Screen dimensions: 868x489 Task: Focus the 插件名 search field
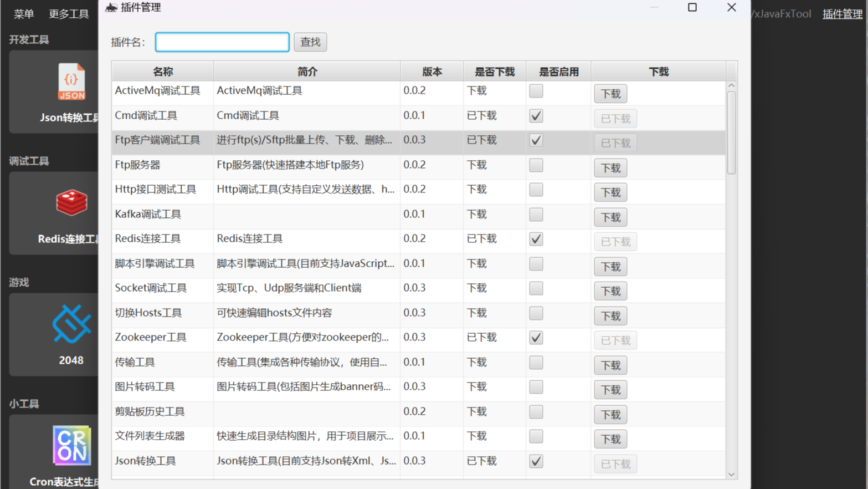point(222,42)
